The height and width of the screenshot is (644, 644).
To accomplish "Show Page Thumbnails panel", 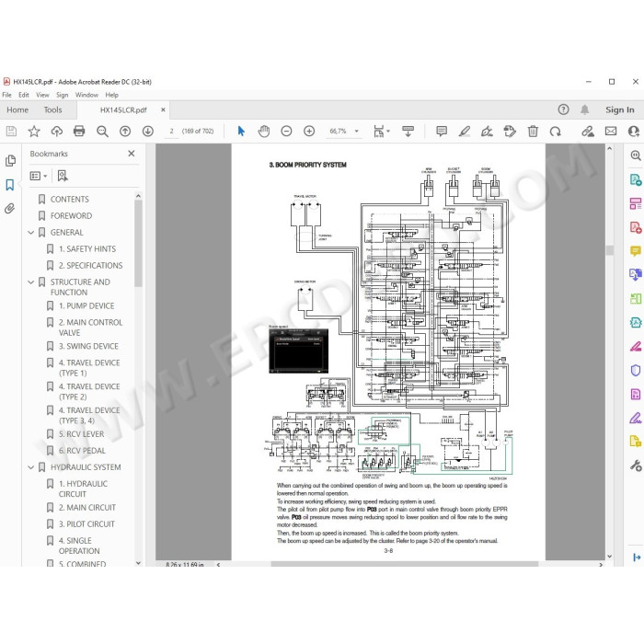I will (x=10, y=160).
